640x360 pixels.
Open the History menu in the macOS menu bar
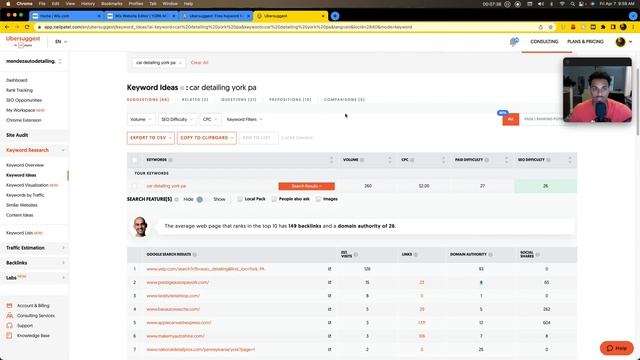point(88,4)
